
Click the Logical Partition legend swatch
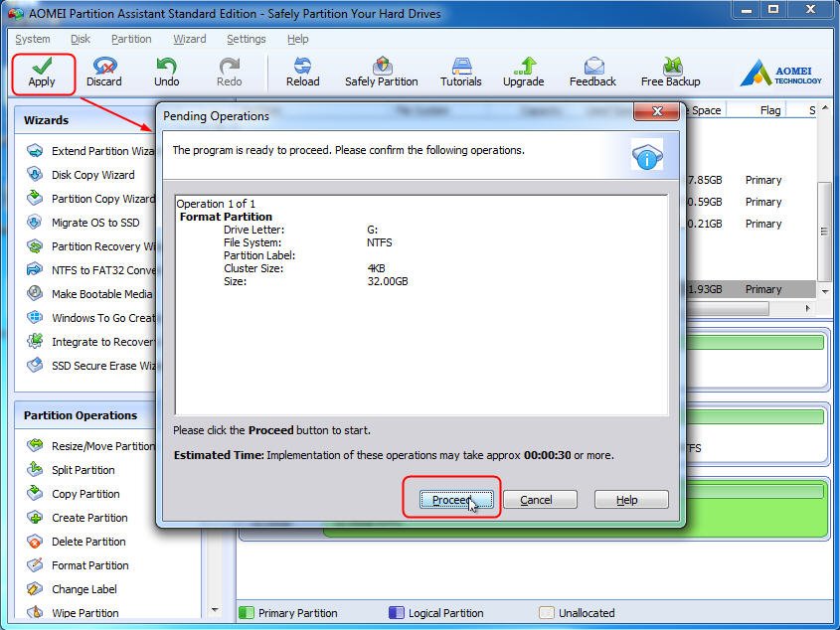(x=396, y=612)
